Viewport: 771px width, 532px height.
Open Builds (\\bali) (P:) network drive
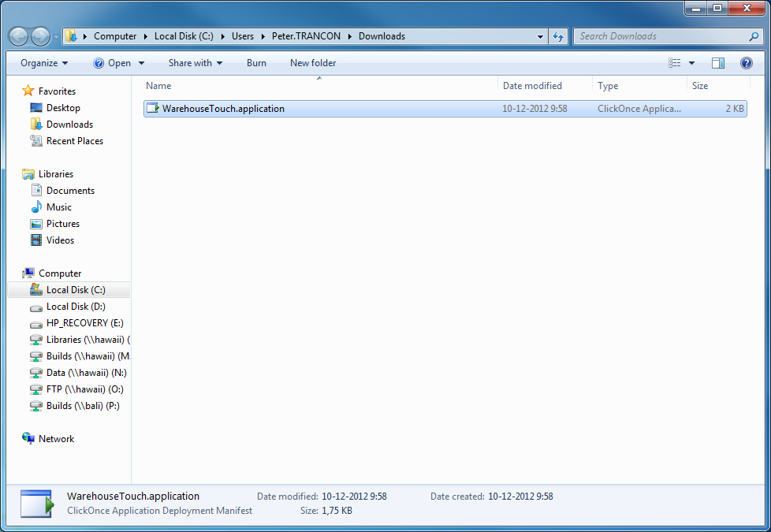pos(83,406)
